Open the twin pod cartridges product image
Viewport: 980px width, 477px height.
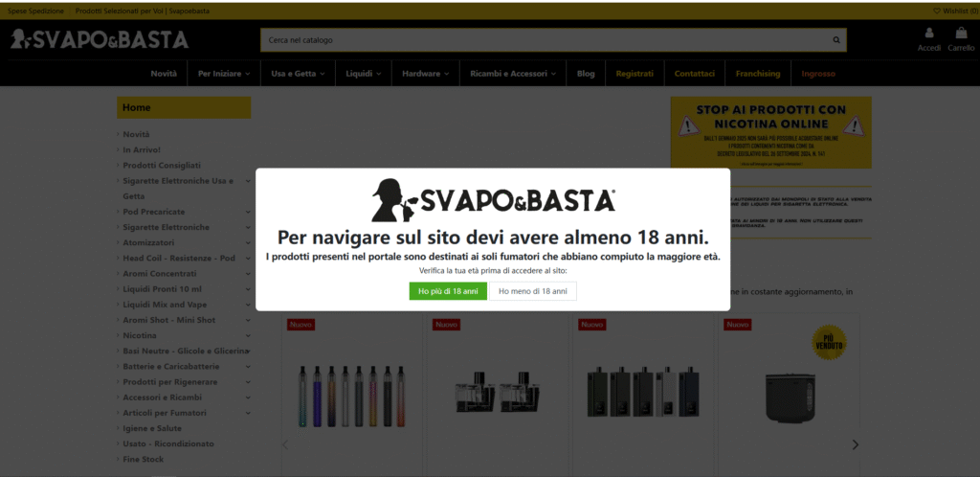pyautogui.click(x=498, y=395)
